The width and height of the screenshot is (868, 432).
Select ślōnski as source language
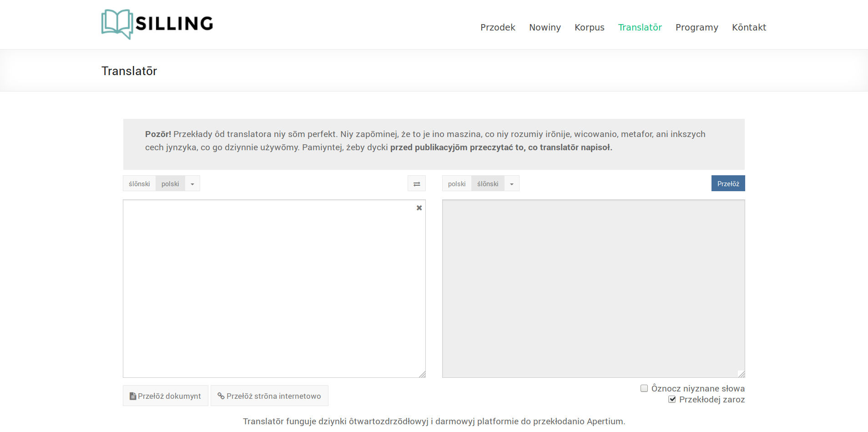click(139, 184)
